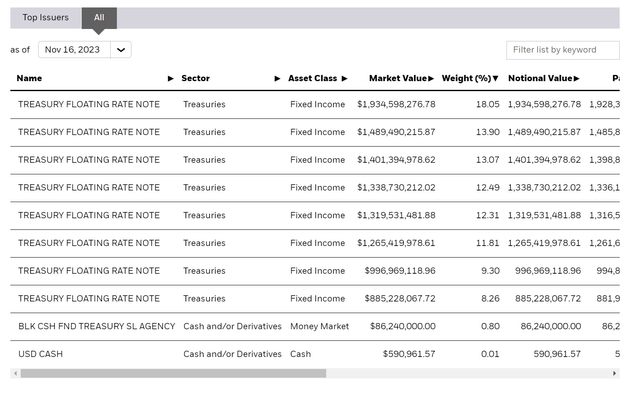Sort by the Notional Value column arrow
Image resolution: width=640 pixels, height=393 pixels.
click(x=576, y=78)
